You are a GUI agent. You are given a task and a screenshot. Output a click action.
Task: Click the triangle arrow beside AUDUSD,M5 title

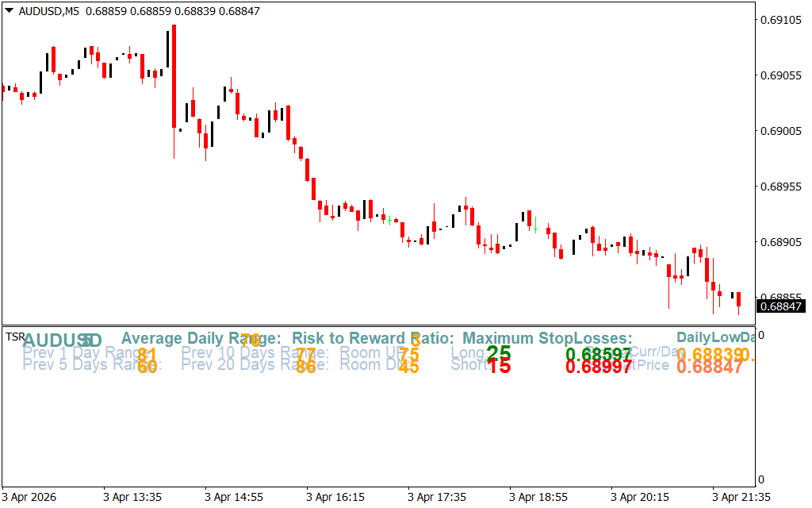point(9,11)
